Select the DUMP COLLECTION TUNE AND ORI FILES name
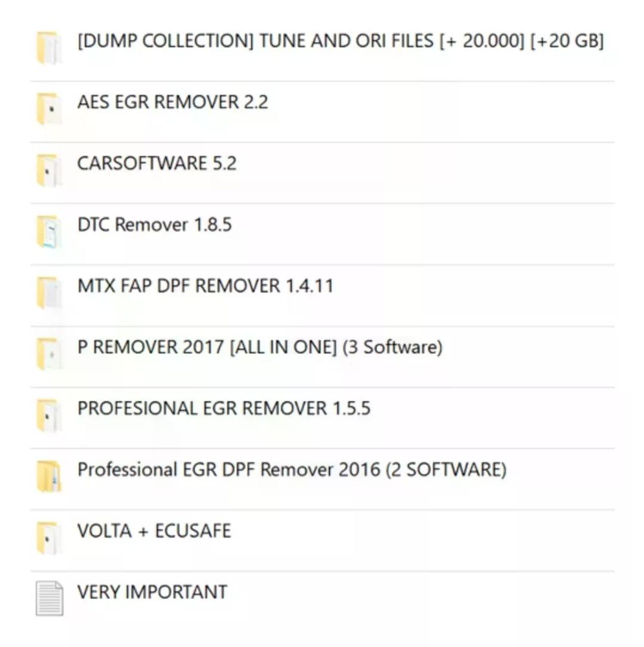 pos(340,41)
